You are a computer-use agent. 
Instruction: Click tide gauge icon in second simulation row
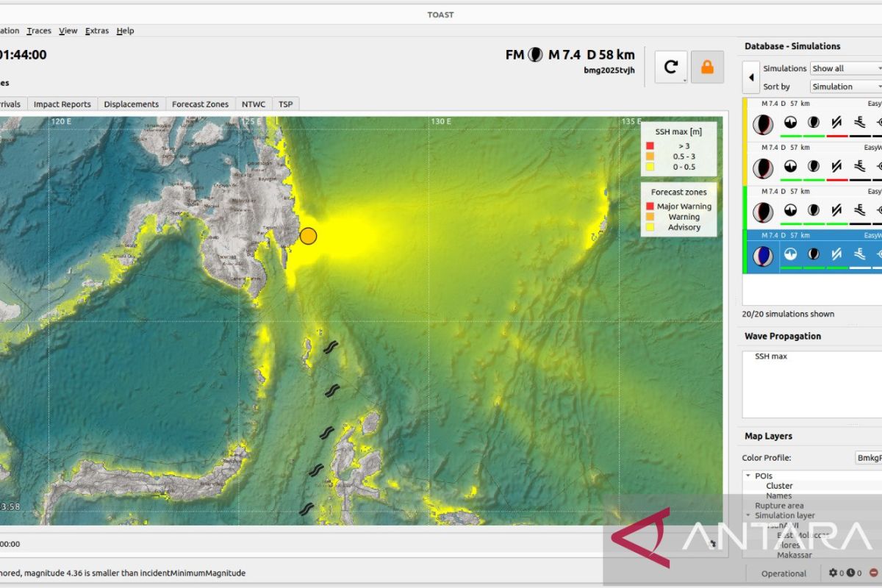pos(858,168)
